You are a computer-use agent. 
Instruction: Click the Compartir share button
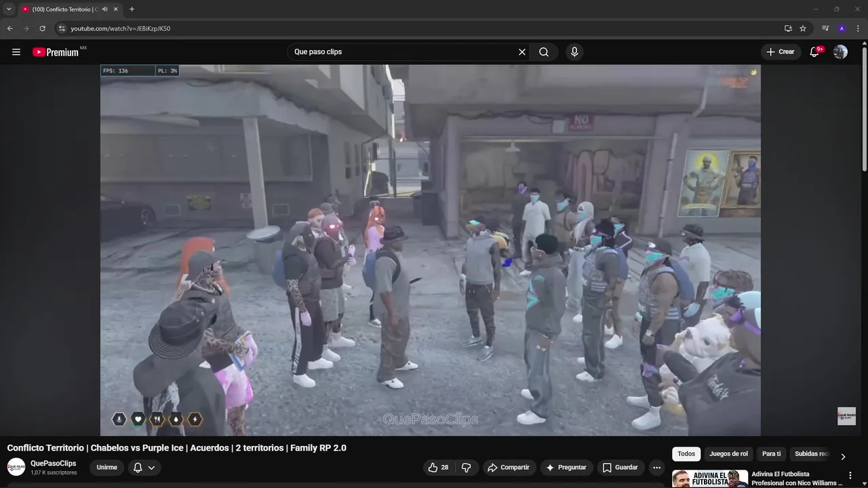click(x=509, y=467)
